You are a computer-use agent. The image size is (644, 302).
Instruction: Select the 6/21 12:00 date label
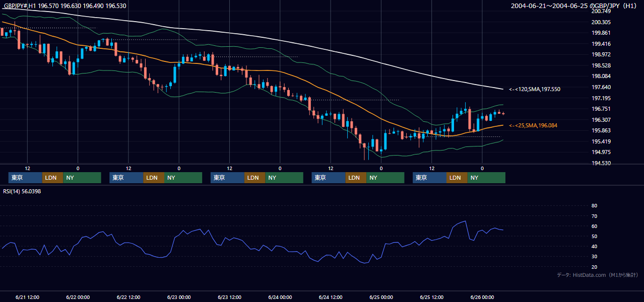coord(27,297)
